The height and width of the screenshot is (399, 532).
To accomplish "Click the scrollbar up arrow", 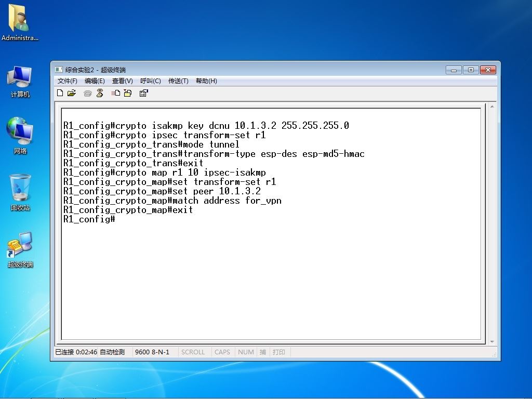I will pos(492,107).
